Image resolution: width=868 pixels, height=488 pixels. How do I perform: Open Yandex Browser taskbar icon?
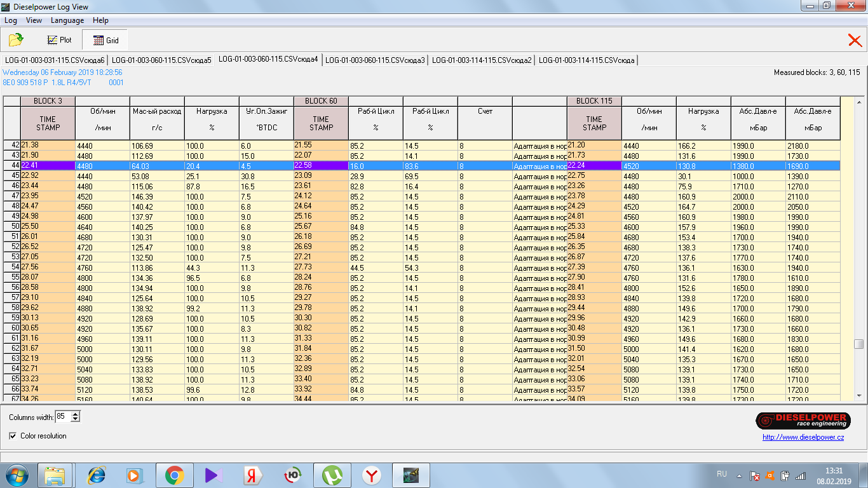coord(371,475)
